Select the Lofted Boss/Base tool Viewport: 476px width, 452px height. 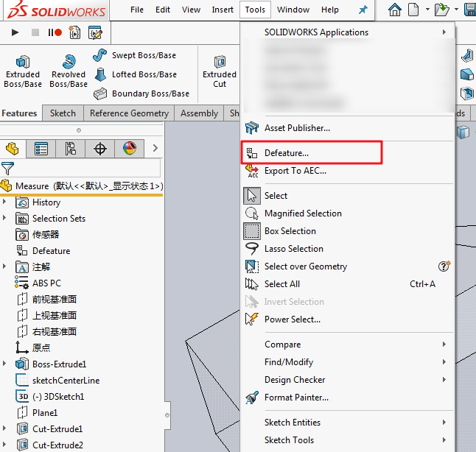point(135,74)
